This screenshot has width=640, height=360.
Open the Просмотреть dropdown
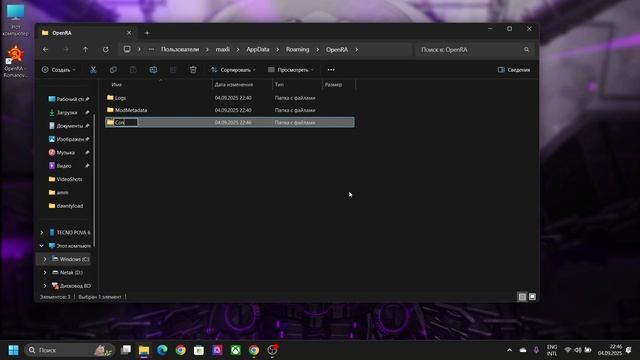[291, 70]
